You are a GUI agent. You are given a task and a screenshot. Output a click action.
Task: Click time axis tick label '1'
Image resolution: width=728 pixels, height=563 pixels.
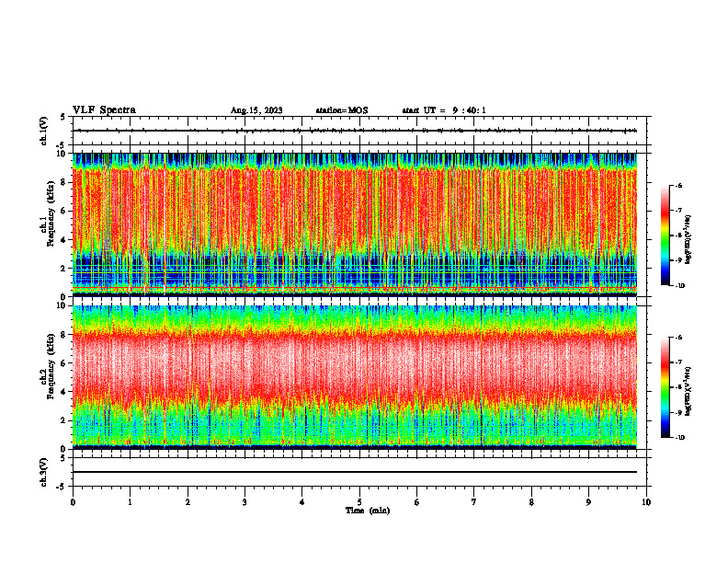pyautogui.click(x=130, y=502)
